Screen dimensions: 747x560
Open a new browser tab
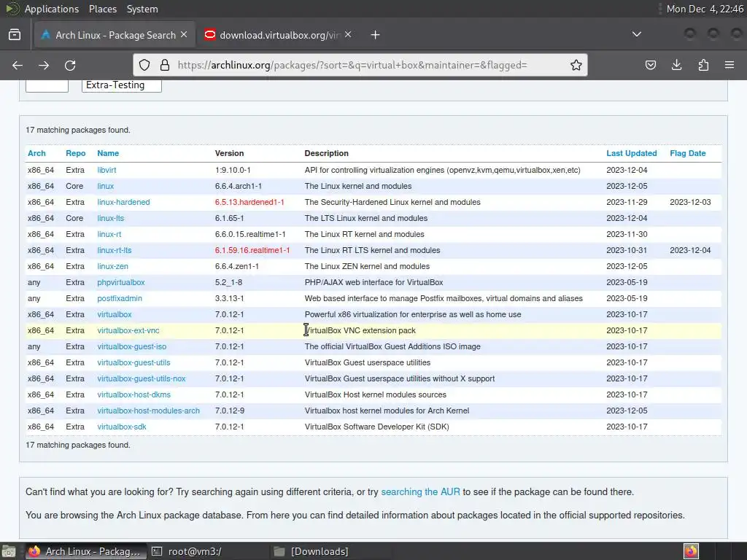coord(376,35)
